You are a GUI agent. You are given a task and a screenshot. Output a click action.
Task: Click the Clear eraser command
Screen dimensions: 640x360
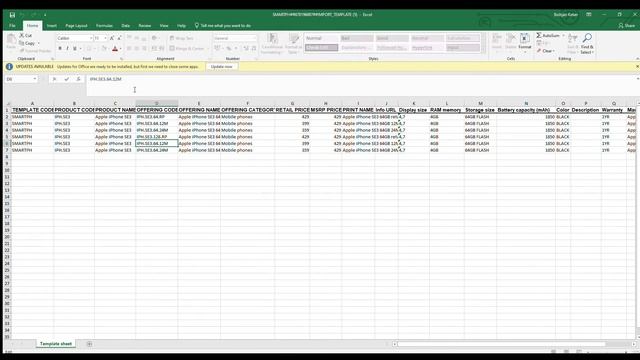coord(545,51)
